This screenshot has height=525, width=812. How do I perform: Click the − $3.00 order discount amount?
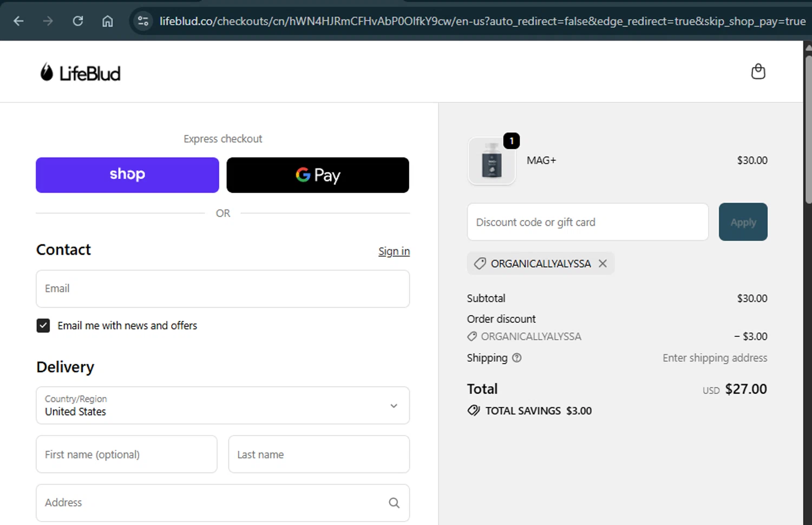point(750,336)
